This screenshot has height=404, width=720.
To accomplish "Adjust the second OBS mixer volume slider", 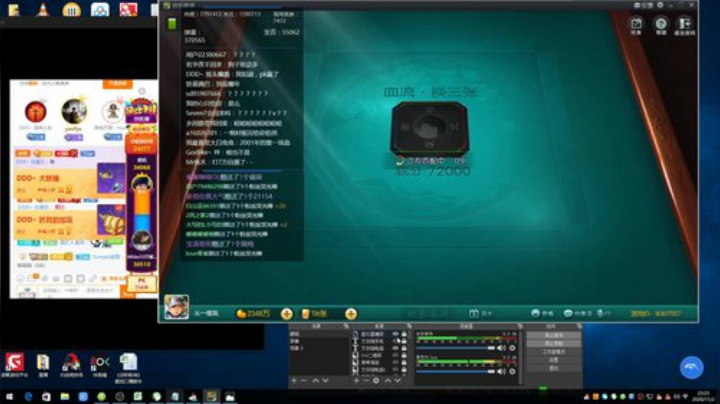I will click(x=455, y=371).
